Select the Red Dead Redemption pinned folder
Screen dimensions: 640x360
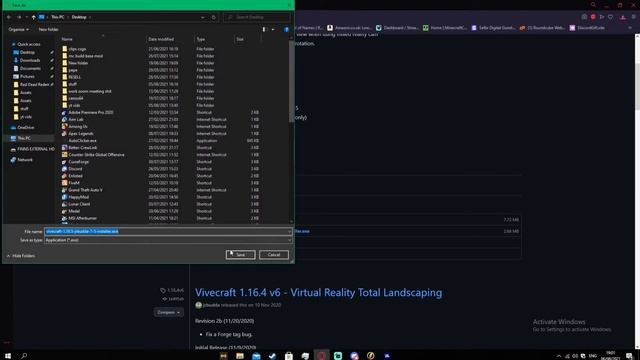(34, 84)
